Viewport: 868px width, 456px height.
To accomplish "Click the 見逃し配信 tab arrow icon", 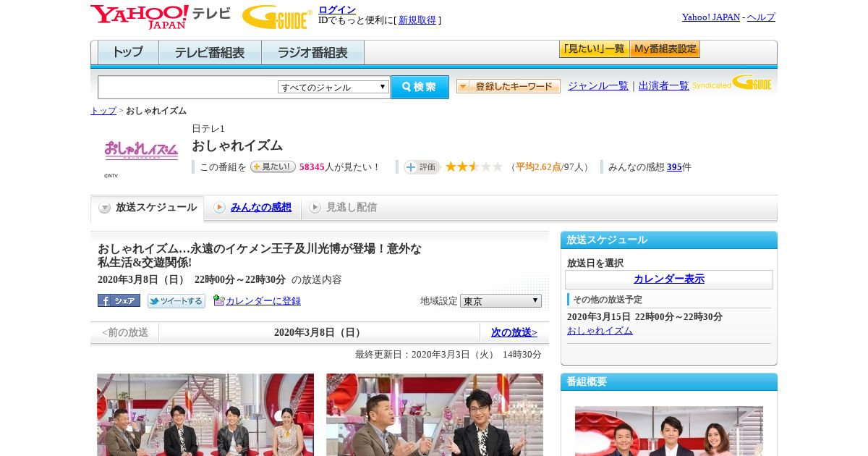I will click(315, 208).
